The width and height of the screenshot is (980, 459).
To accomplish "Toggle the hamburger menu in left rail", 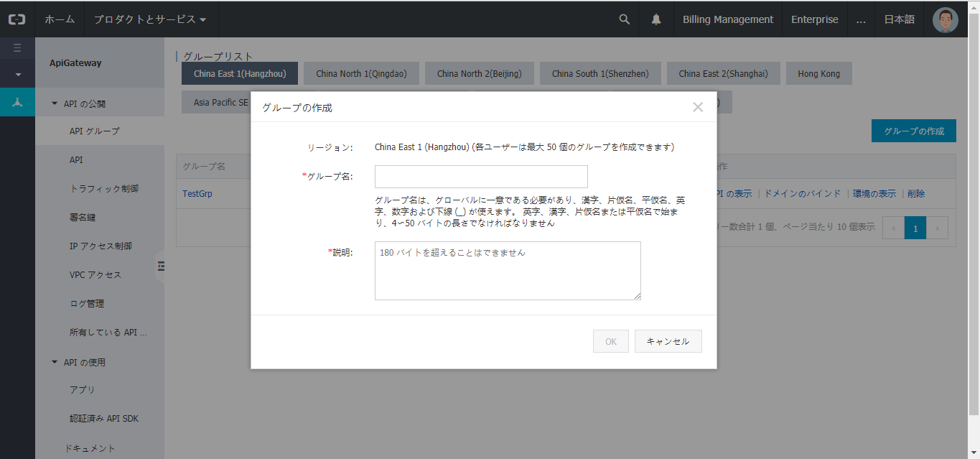I will 17,48.
